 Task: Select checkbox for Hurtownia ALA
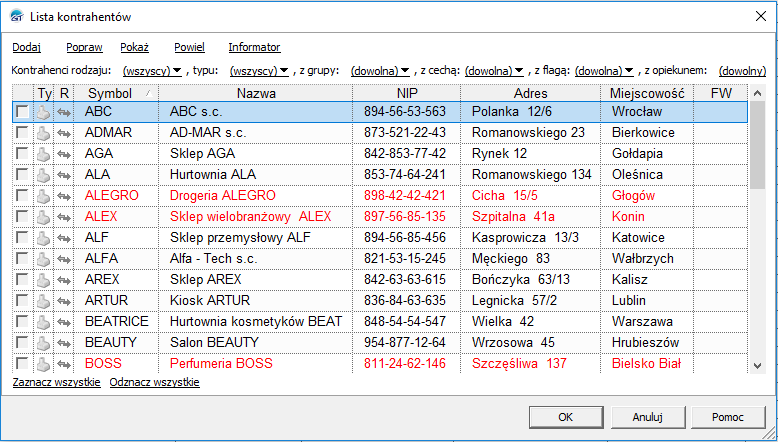point(22,175)
